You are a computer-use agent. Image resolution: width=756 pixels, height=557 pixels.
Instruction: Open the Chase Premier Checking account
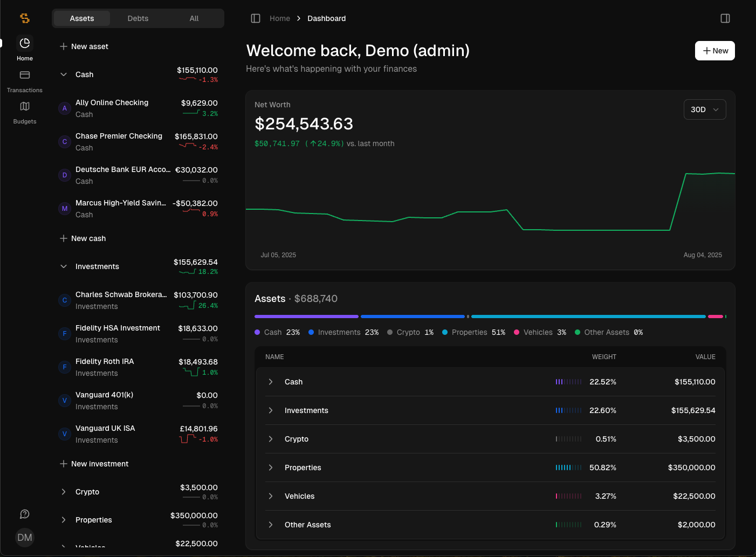(x=138, y=142)
